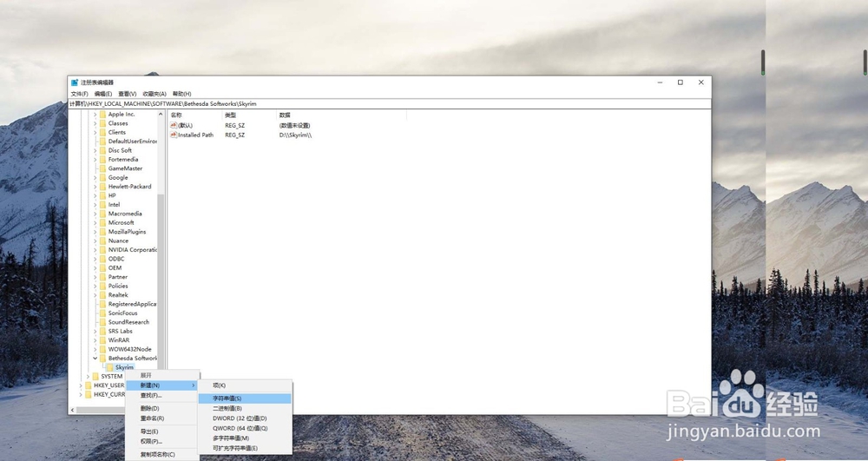Click the SYSTEM folder icon

(x=95, y=376)
